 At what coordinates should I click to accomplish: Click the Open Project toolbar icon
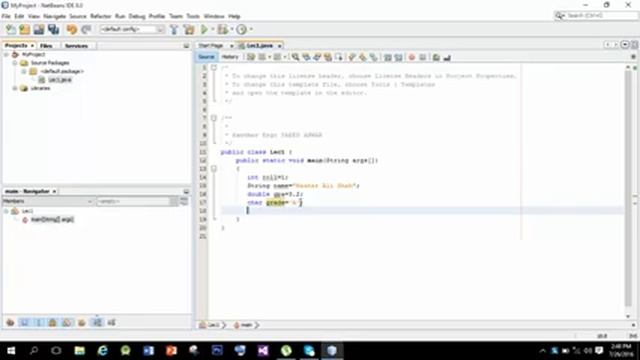coord(39,29)
